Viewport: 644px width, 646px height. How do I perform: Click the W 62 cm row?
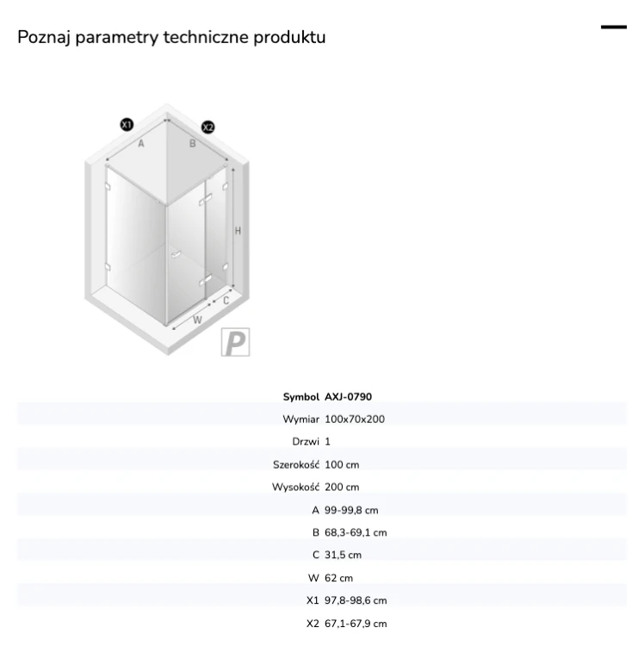(322, 578)
